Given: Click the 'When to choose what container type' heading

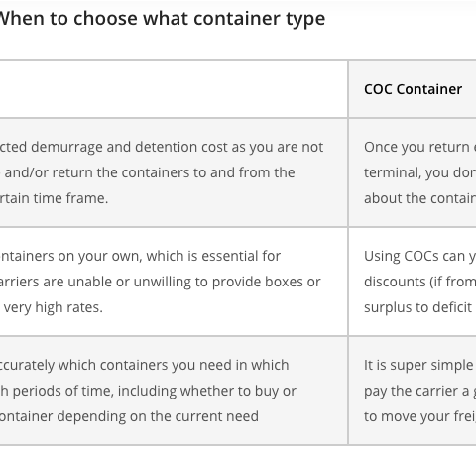Looking at the screenshot, I should [163, 19].
